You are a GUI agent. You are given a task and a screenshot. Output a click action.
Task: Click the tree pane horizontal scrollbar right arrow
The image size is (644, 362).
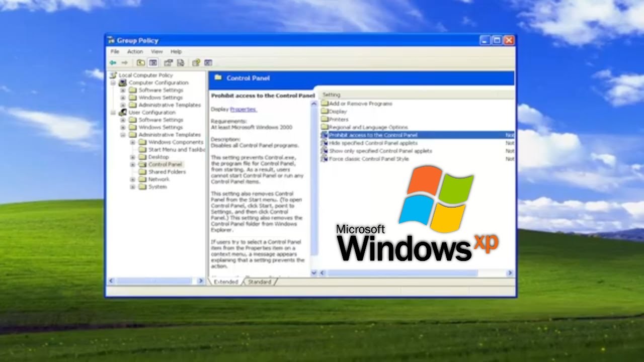(x=201, y=281)
